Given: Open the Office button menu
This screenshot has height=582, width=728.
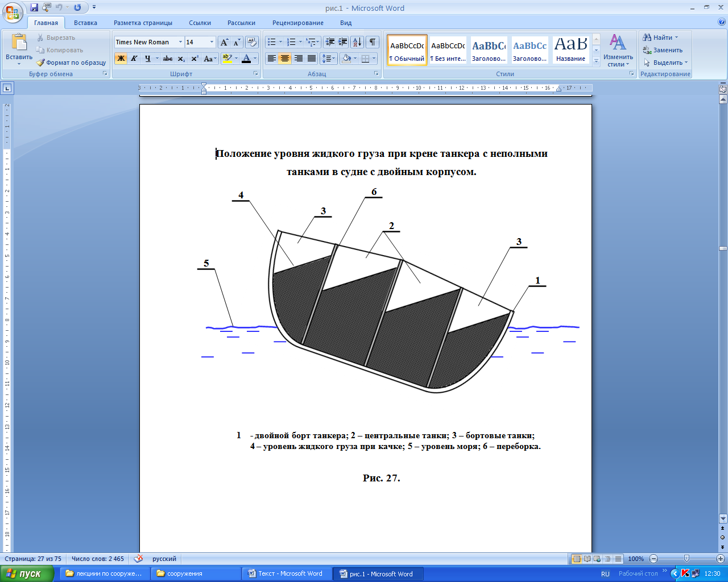Looking at the screenshot, I should tap(13, 11).
